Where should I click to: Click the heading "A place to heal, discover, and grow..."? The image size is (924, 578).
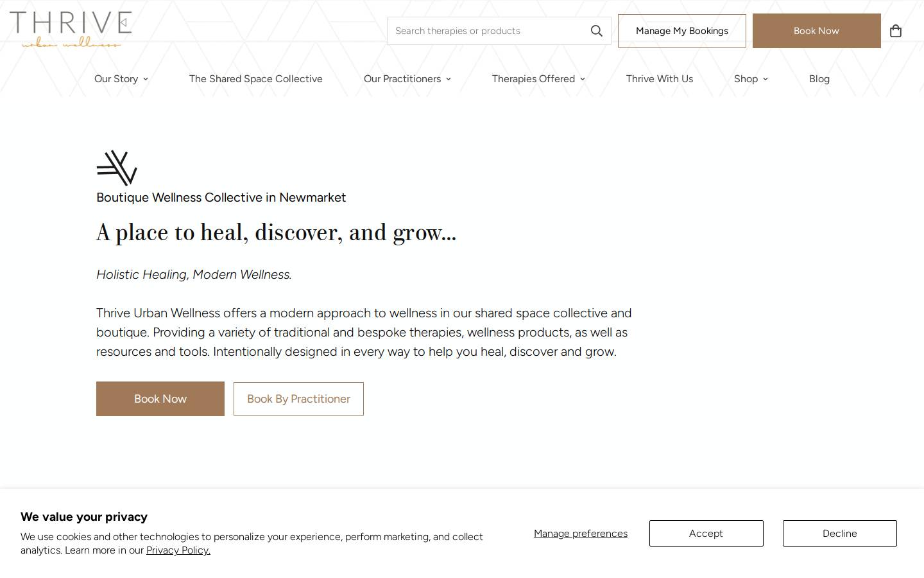click(x=277, y=232)
